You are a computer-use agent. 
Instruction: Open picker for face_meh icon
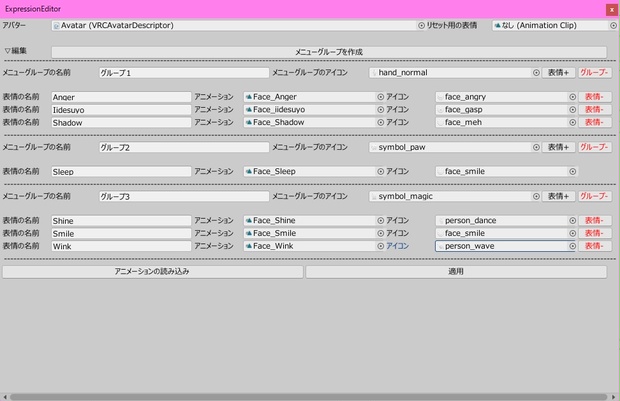[x=573, y=123]
